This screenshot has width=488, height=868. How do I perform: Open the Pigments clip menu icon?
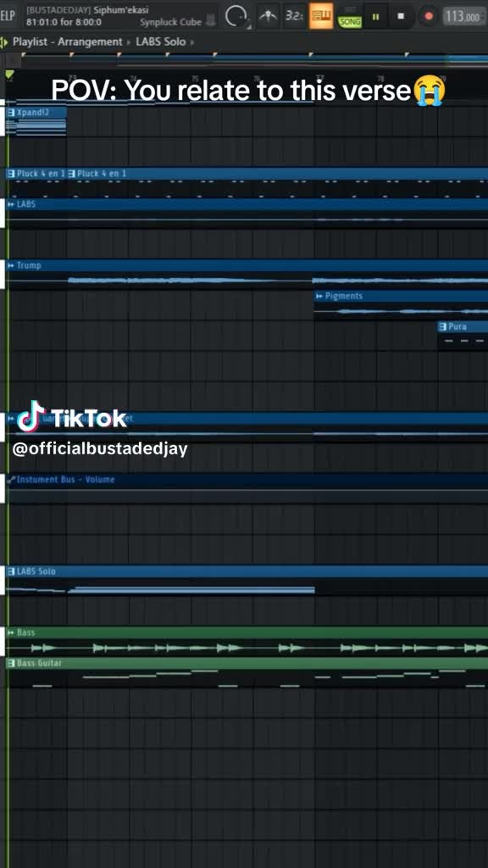(x=319, y=296)
